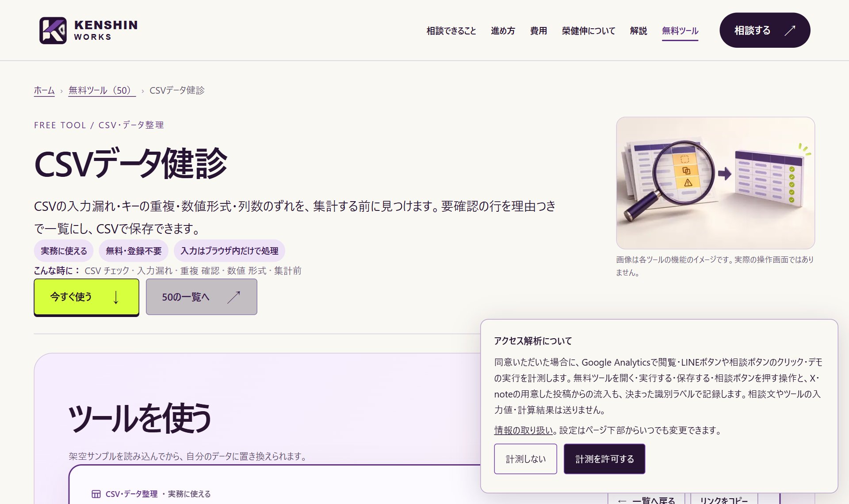Click the こんな時に keywords line
Screen dimensions: 849x504
168,271
